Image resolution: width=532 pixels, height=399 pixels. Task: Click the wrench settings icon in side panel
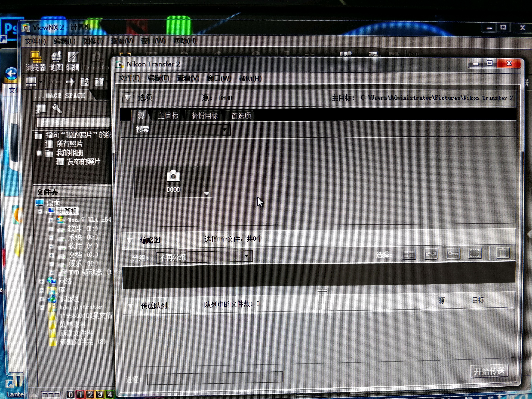(x=57, y=109)
